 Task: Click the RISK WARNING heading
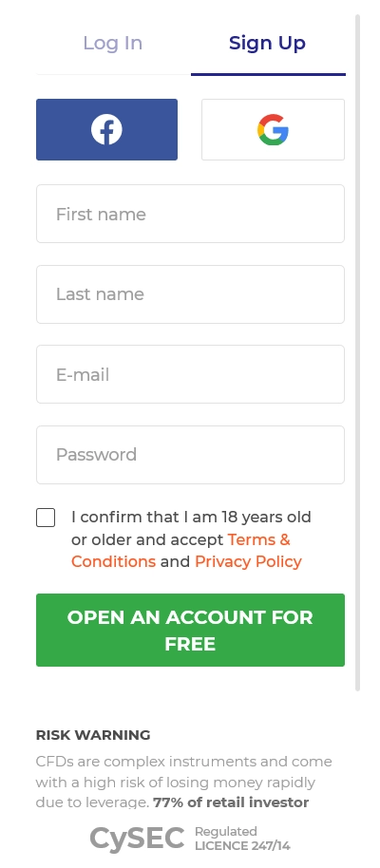[93, 735]
